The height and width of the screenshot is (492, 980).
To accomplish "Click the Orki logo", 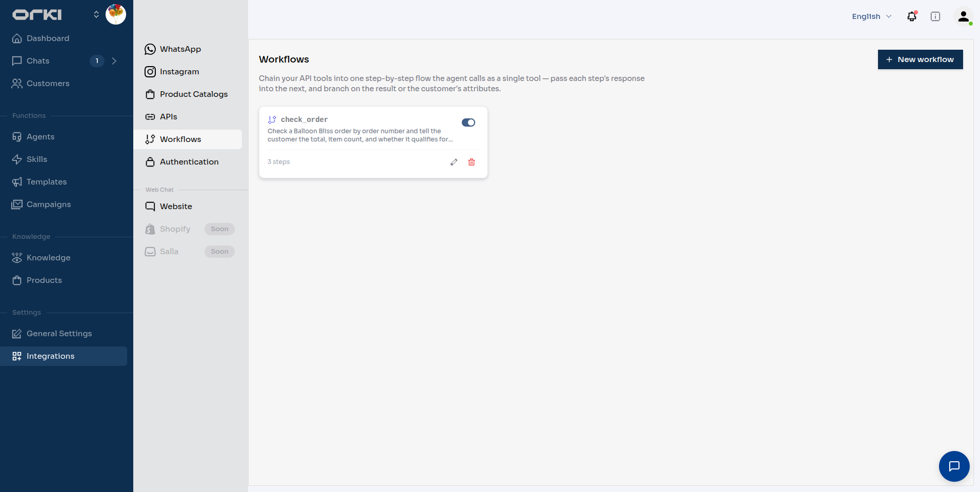I will click(x=37, y=15).
